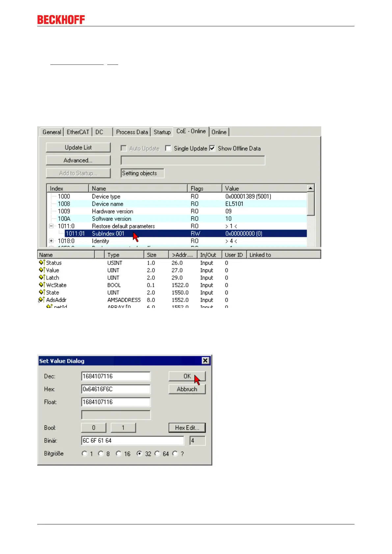Click the In/Out column header

click(x=209, y=255)
